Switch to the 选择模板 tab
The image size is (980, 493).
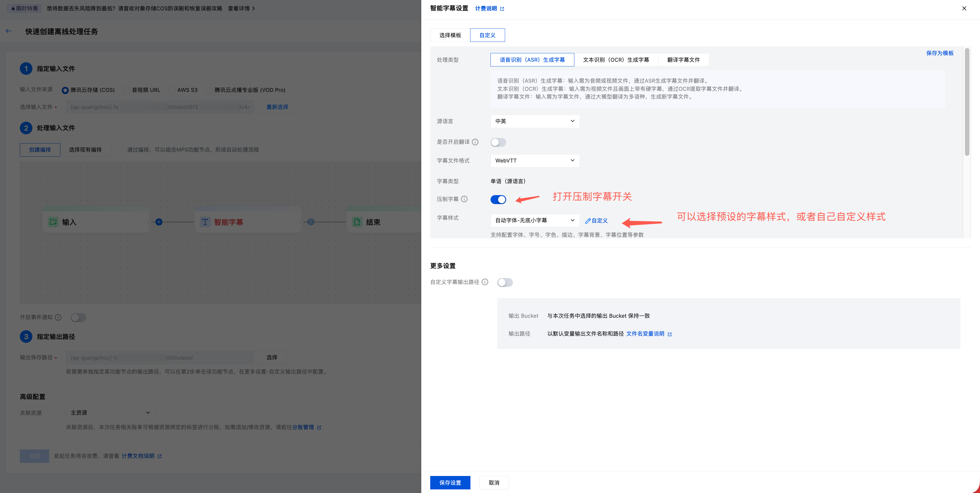pyautogui.click(x=450, y=35)
